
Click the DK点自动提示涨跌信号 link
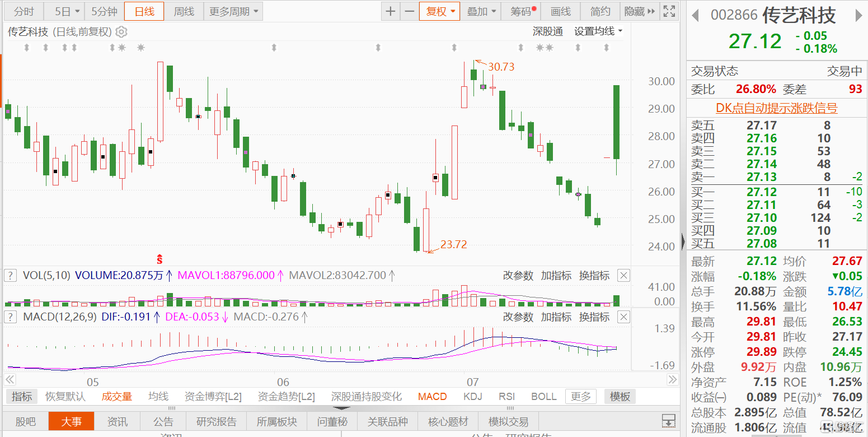[776, 107]
